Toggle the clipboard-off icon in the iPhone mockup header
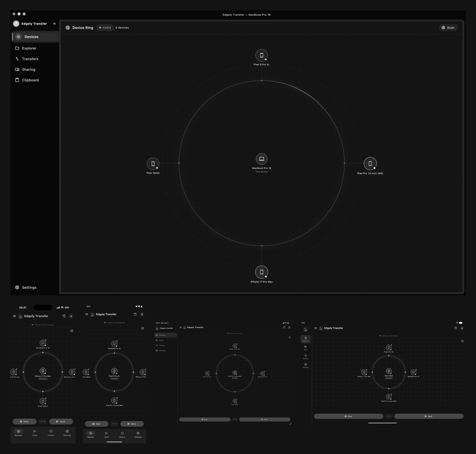Image resolution: width=476 pixels, height=454 pixels. pos(64,316)
